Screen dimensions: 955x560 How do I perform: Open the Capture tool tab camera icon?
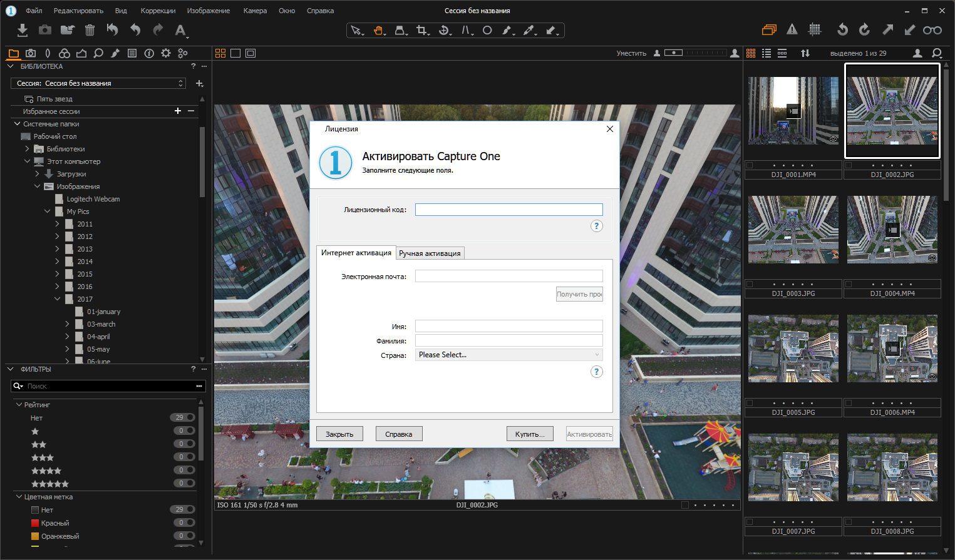[x=31, y=53]
